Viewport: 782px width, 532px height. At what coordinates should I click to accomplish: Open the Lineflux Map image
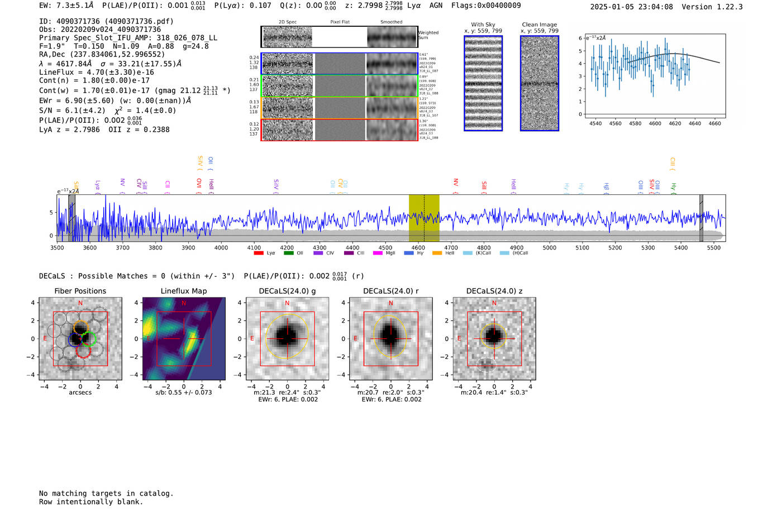(x=184, y=339)
